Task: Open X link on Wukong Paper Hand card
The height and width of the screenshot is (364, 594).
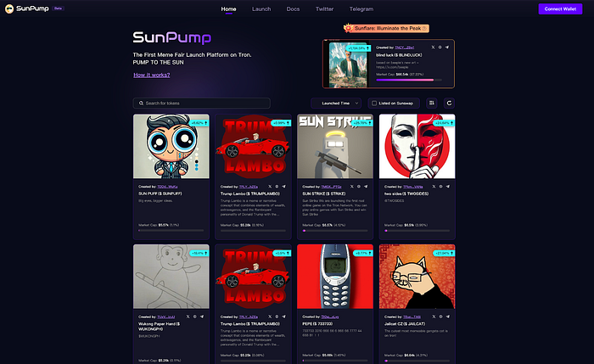Action: point(188,316)
